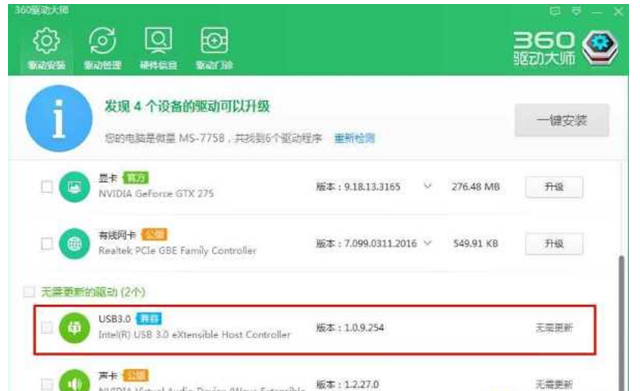Click the 549.91 KB size value

click(476, 244)
